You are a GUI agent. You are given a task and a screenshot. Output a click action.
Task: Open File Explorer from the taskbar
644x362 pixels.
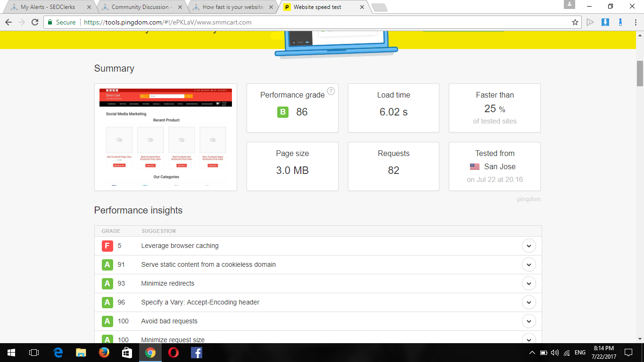81,353
